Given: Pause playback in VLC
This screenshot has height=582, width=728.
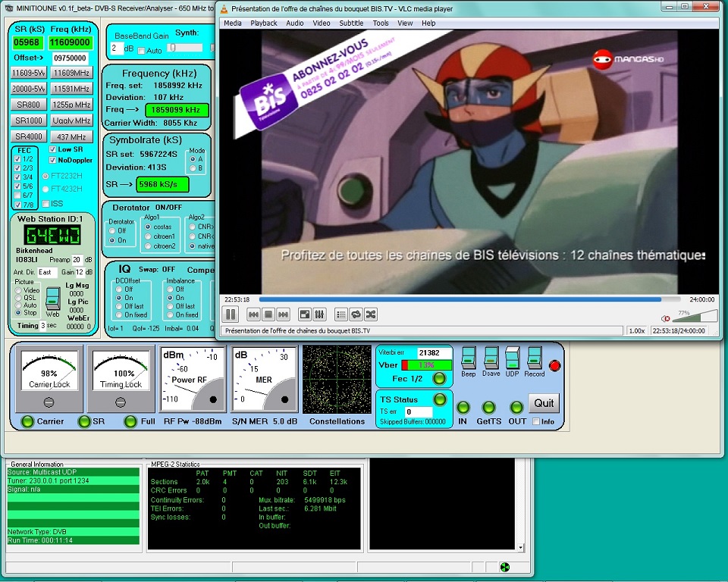Looking at the screenshot, I should coord(231,314).
